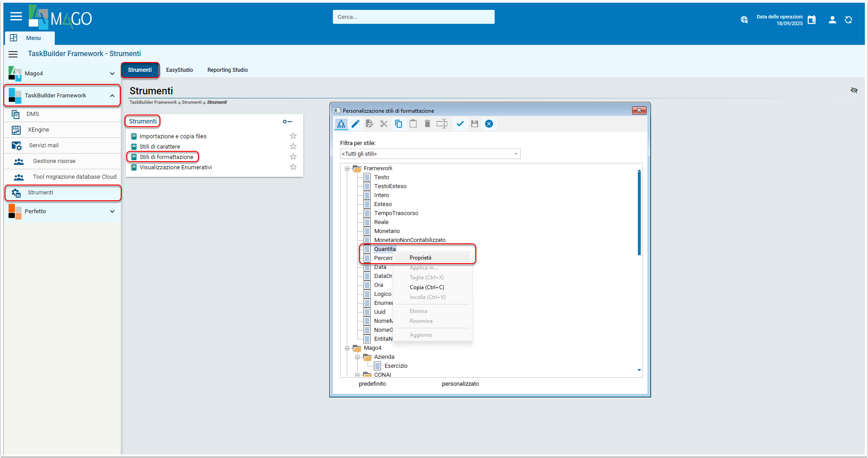Click the refresh icon in the header
This screenshot has height=458, width=868.
tap(849, 20)
